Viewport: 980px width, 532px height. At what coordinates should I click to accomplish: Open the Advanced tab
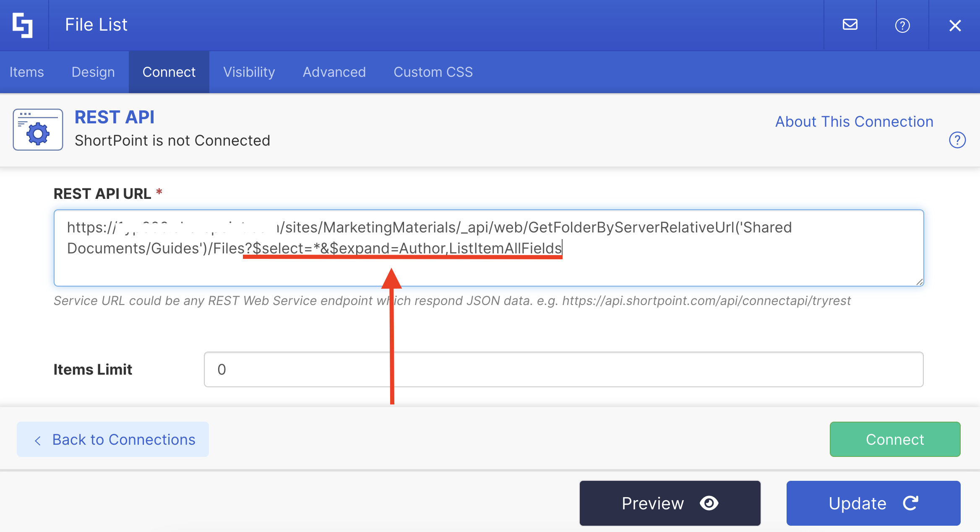click(334, 72)
